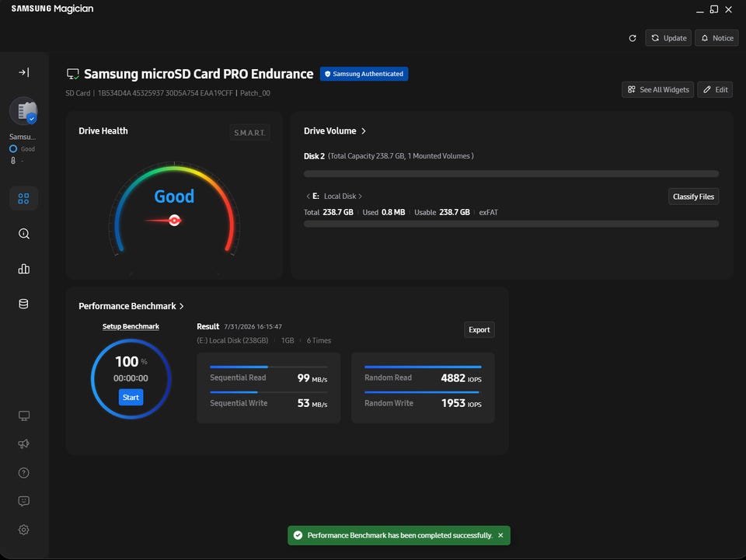Click the drive serial number text
The width and height of the screenshot is (746, 560).
click(x=165, y=93)
